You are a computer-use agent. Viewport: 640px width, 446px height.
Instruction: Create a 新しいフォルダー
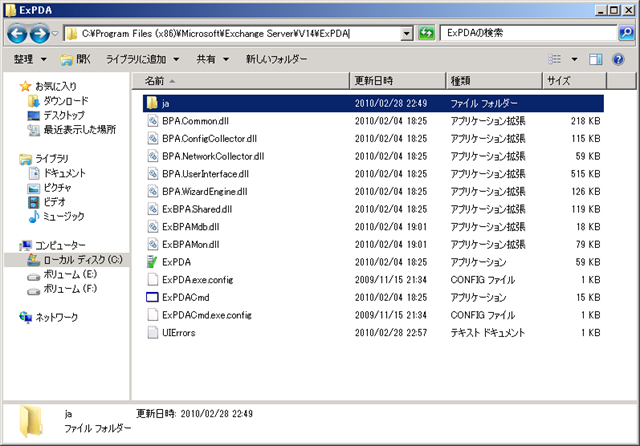[276, 60]
